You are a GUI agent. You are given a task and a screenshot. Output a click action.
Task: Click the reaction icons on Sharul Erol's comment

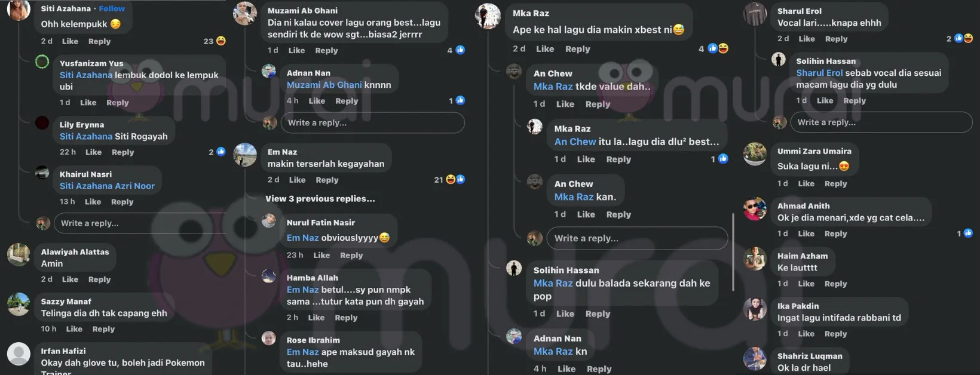point(963,38)
